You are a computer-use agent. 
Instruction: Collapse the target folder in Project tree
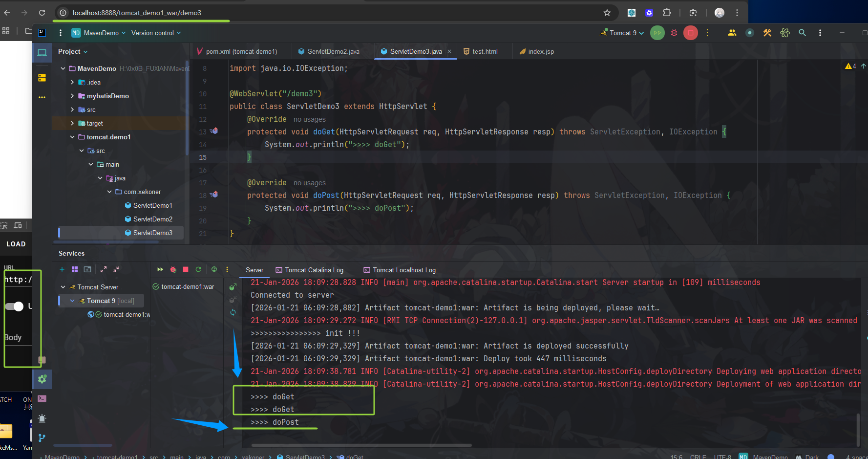point(72,123)
